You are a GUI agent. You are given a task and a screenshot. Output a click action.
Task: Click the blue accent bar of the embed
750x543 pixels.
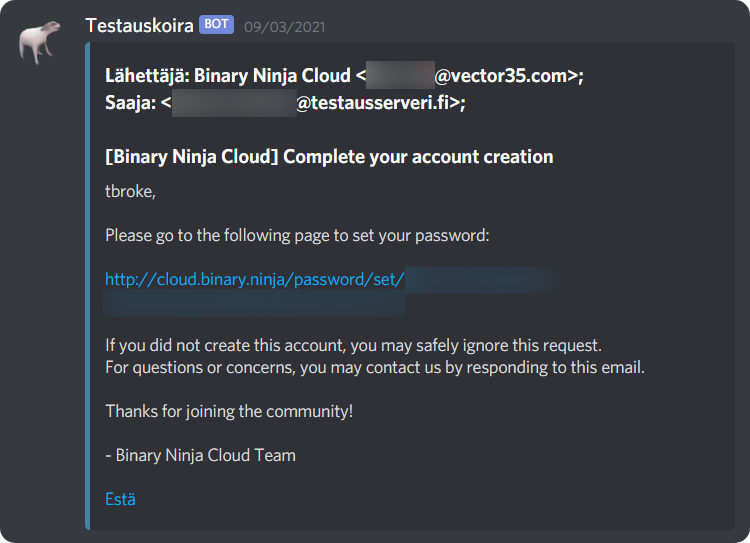pyautogui.click(x=88, y=286)
